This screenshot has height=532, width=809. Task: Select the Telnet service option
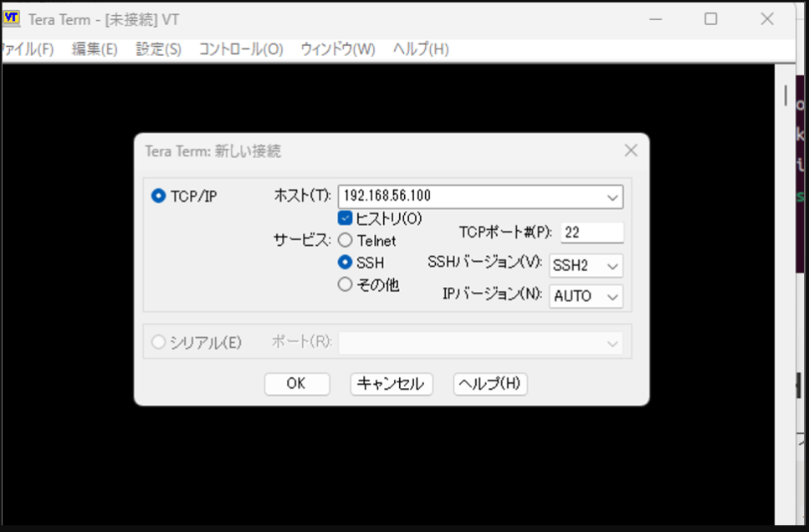[x=346, y=240]
